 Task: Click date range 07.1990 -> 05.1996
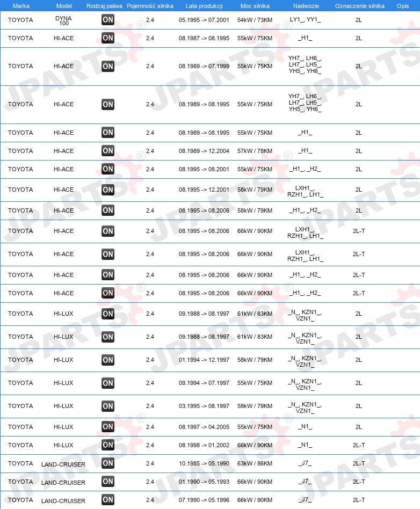pos(204,500)
